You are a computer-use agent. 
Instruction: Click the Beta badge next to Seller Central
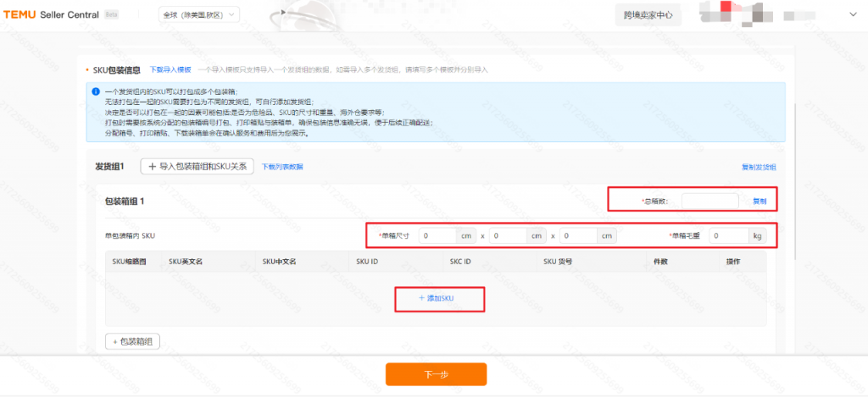click(x=111, y=15)
